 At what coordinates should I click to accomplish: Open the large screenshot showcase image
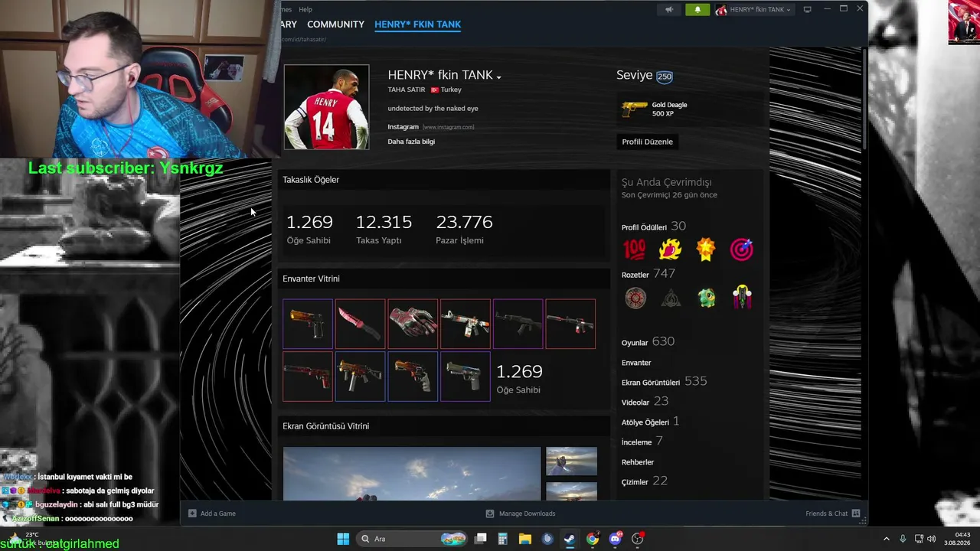pyautogui.click(x=412, y=474)
